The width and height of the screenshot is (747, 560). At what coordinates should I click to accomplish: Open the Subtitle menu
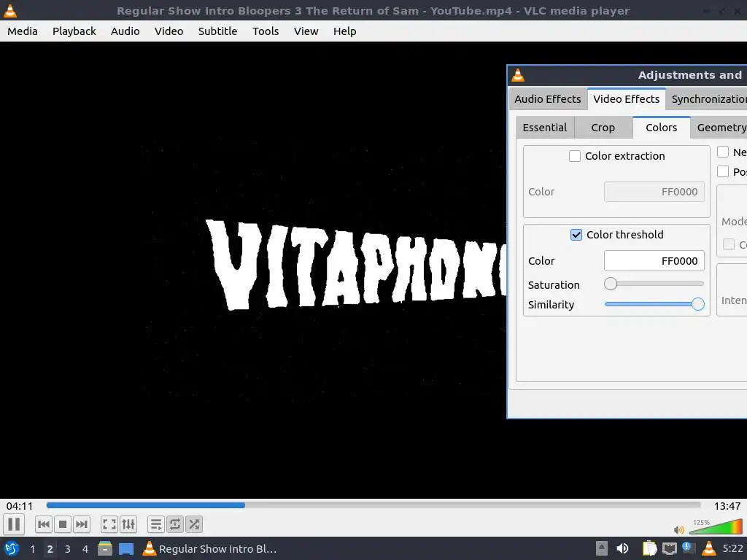point(217,31)
